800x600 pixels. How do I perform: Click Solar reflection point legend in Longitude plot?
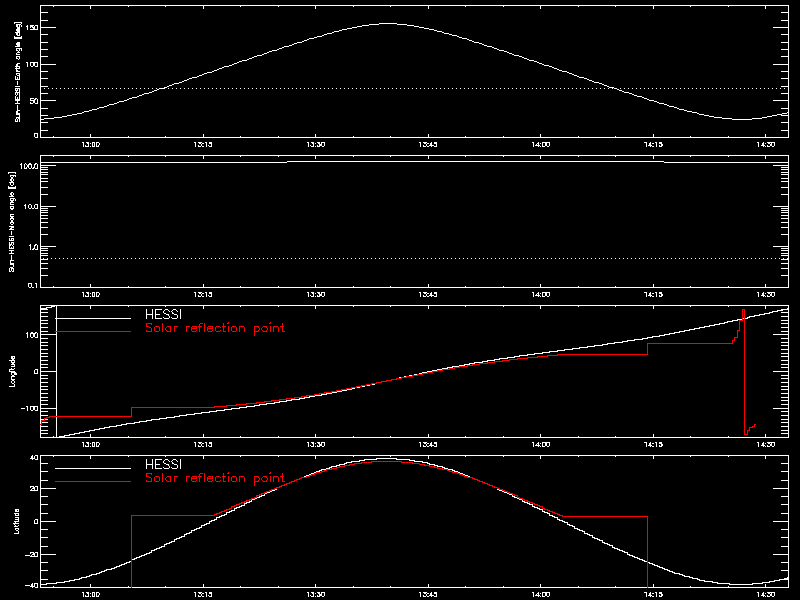(215, 328)
